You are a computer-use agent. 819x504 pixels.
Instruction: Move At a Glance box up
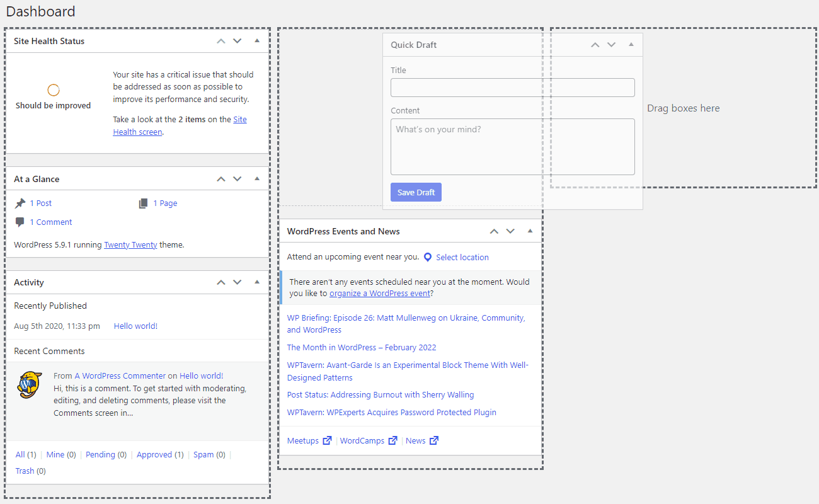tap(220, 179)
